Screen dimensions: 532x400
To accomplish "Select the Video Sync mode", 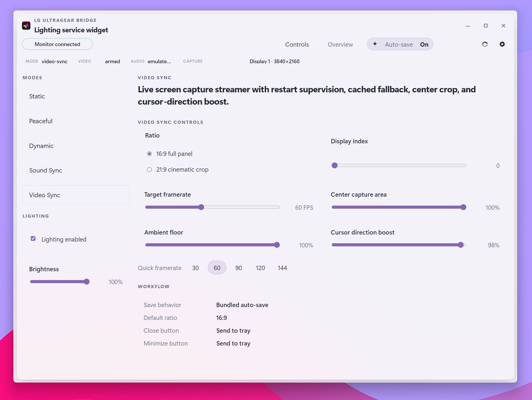I will (x=76, y=195).
